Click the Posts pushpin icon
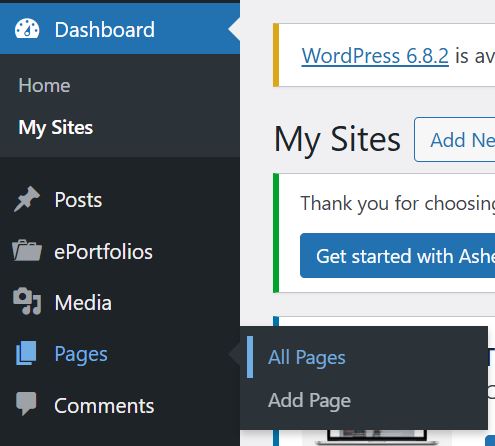Viewport: 495px width, 446px height. pyautogui.click(x=27, y=199)
